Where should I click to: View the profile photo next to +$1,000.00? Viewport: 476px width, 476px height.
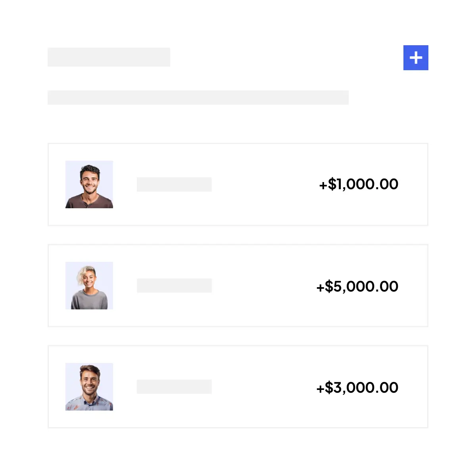89,184
